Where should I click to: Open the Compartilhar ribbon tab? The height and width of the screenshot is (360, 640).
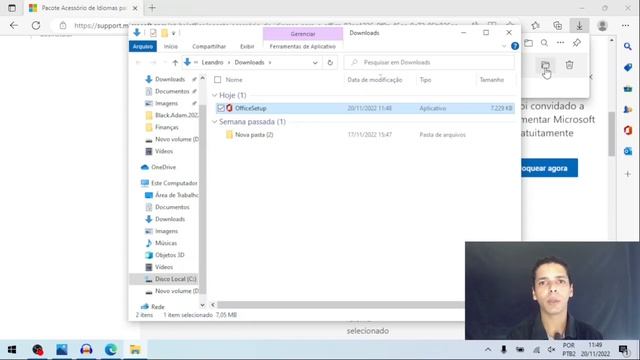[x=209, y=46]
